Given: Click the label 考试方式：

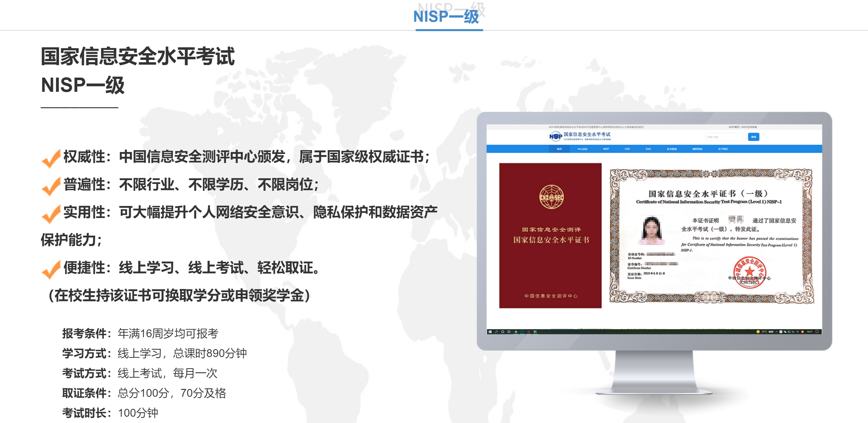Looking at the screenshot, I should pos(87,373).
